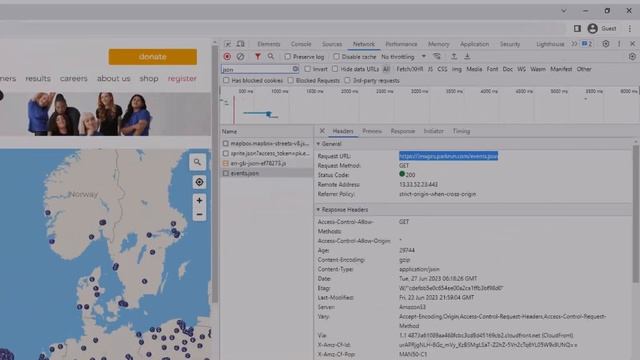Screen dimensions: 640x360
Task: Collapse the General section
Action: tap(318, 144)
